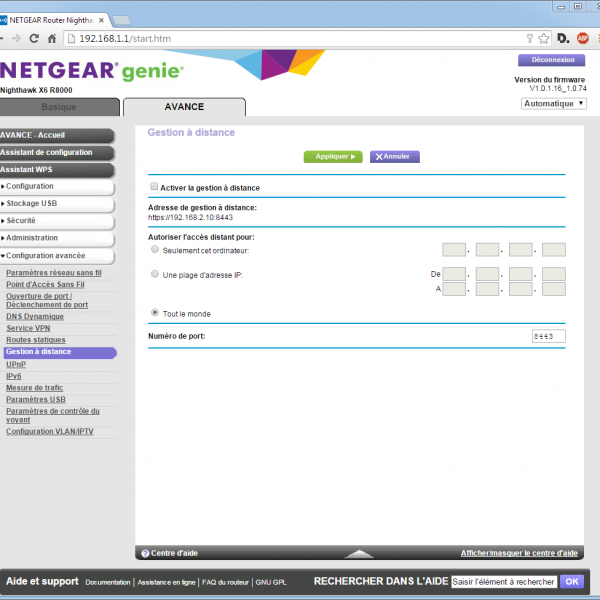600x600 pixels.
Task: Click the browser home icon
Action: pos(54,38)
